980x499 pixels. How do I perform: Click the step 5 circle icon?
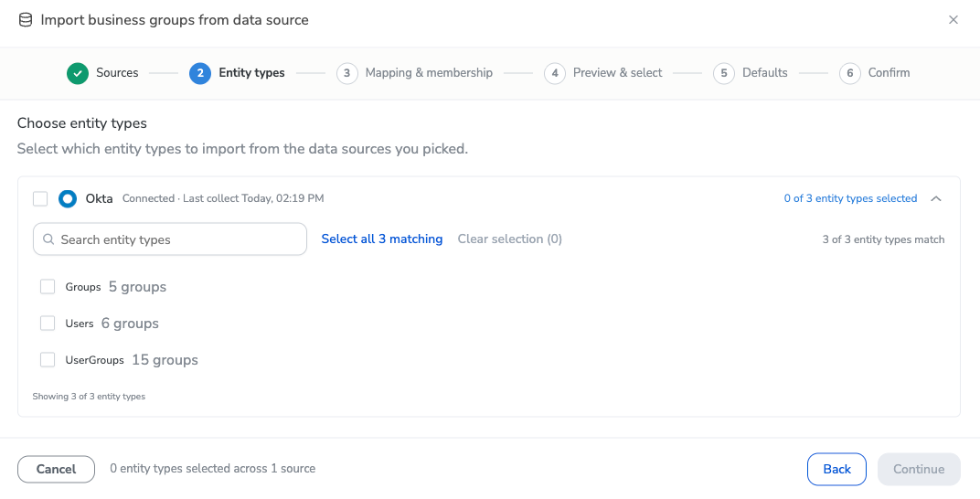pos(724,73)
